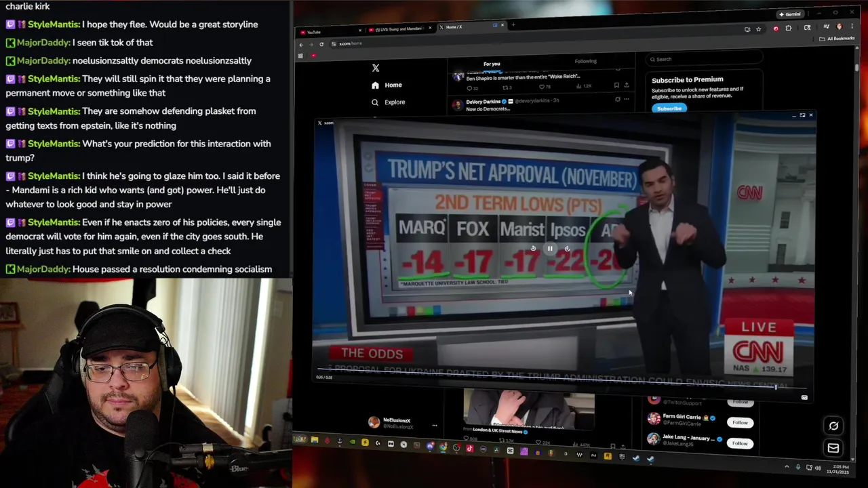Switch to LIVE Trump and Mamdani tab
Screen dimensions: 868x488
[x=399, y=29]
